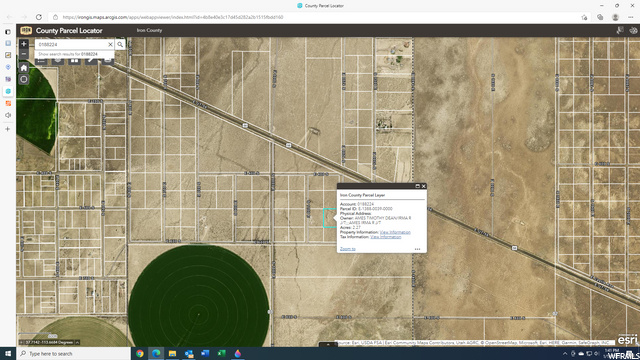Show hidden system tray icons

(x=565, y=353)
